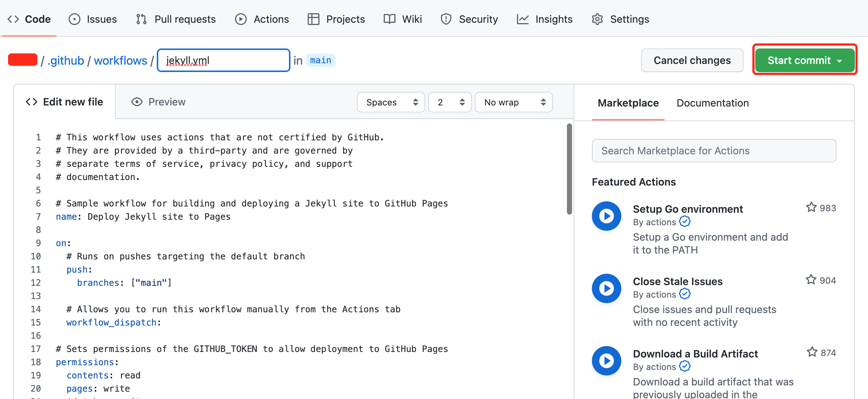Click the Settings gear icon
Screen dimensions: 868x399
coord(597,19)
